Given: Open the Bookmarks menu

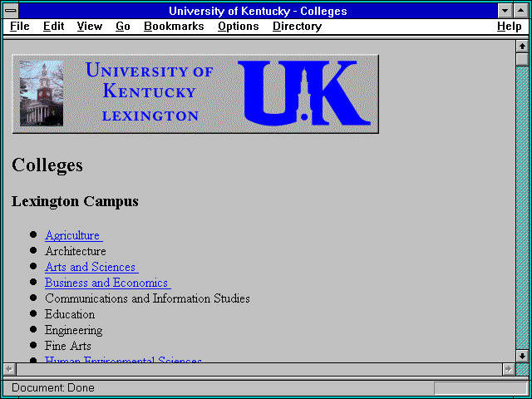Looking at the screenshot, I should (174, 27).
